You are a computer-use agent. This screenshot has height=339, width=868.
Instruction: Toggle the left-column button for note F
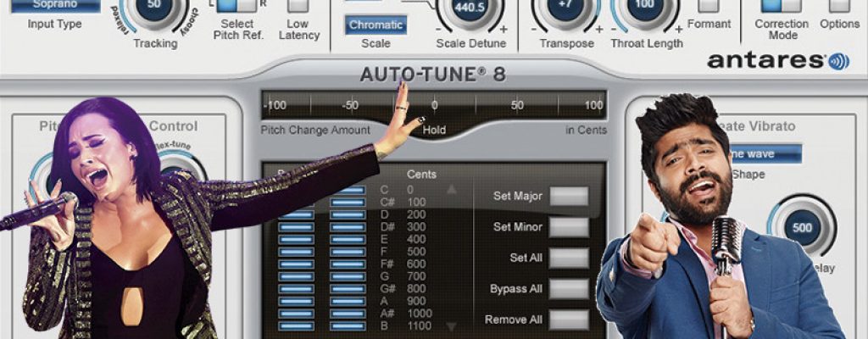(296, 252)
